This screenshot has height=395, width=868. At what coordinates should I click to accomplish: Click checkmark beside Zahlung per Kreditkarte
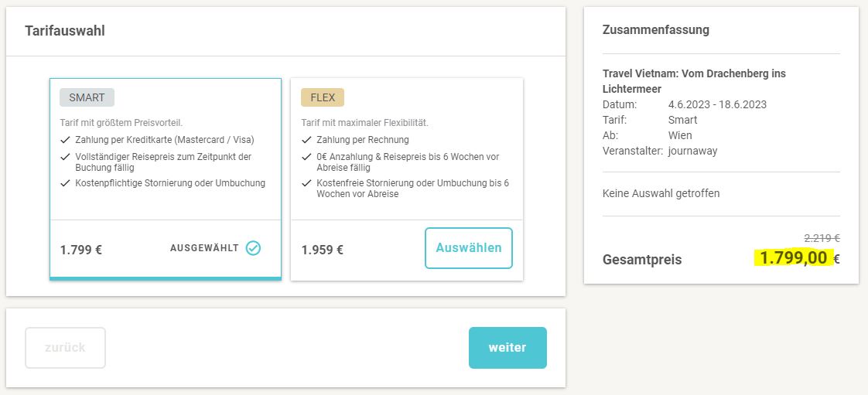click(65, 140)
